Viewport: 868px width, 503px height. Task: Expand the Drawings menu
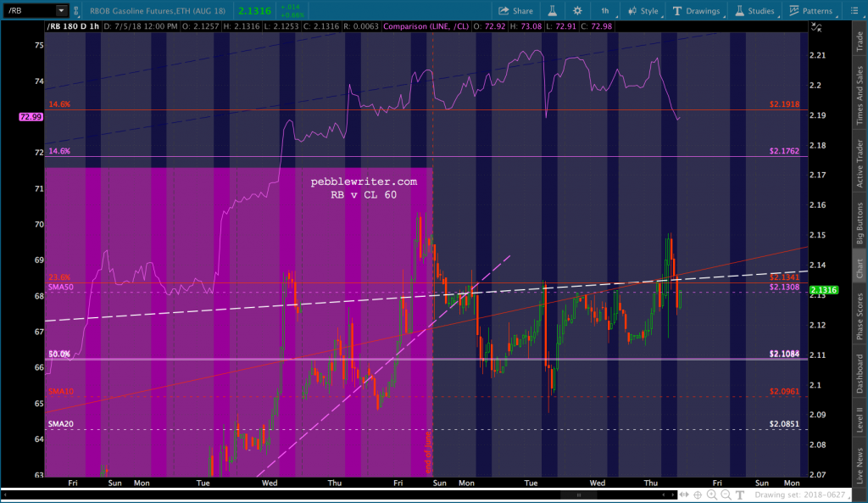696,10
